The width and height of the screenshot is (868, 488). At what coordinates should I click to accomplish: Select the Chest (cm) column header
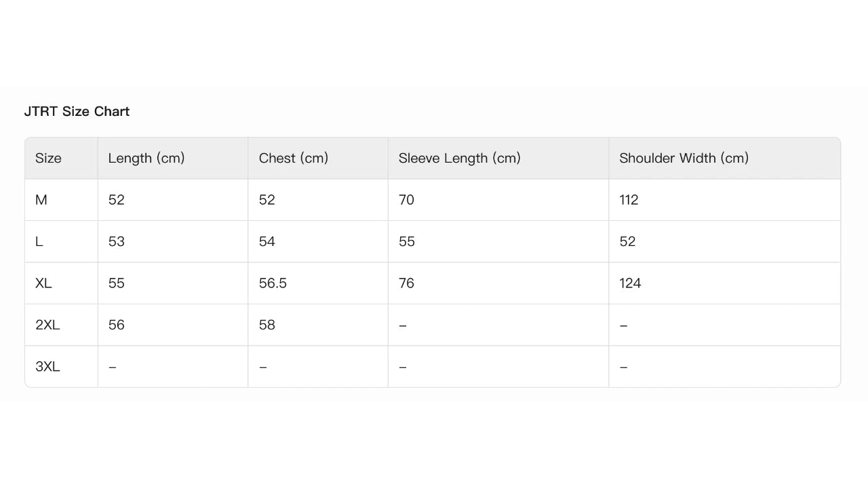[294, 159]
